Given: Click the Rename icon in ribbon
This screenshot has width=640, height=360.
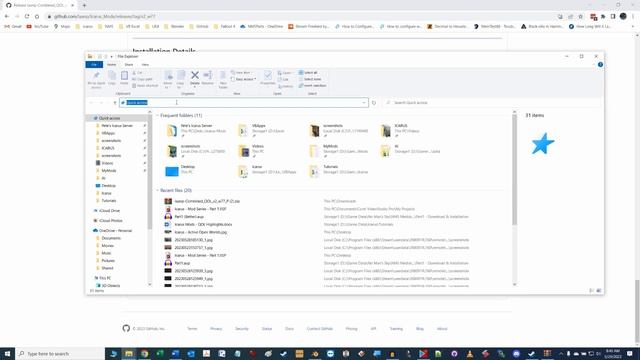Looking at the screenshot, I should (207, 78).
